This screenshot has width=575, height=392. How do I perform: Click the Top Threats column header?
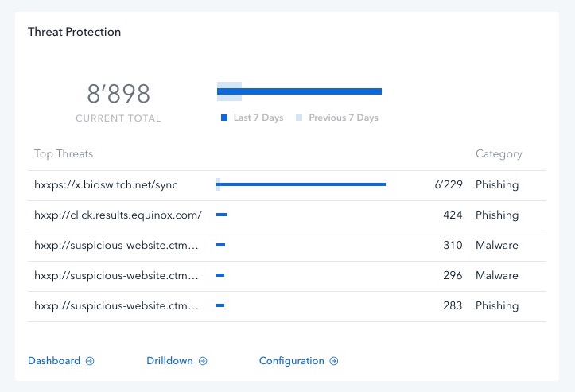click(x=64, y=154)
